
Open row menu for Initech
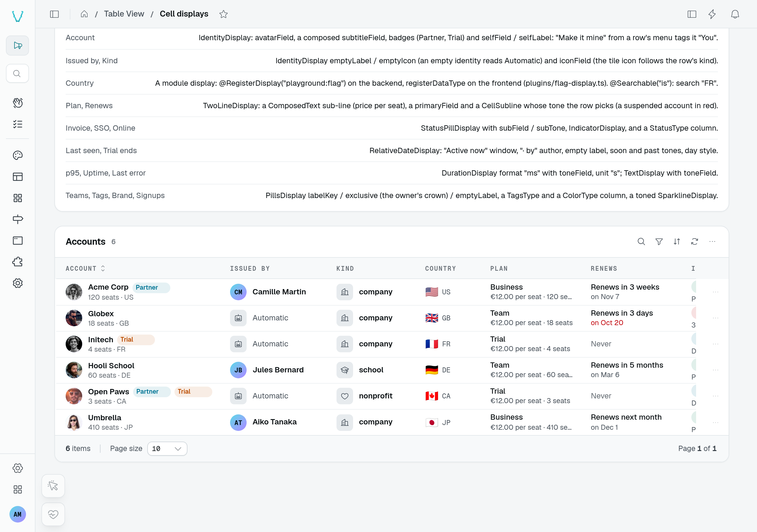715,344
